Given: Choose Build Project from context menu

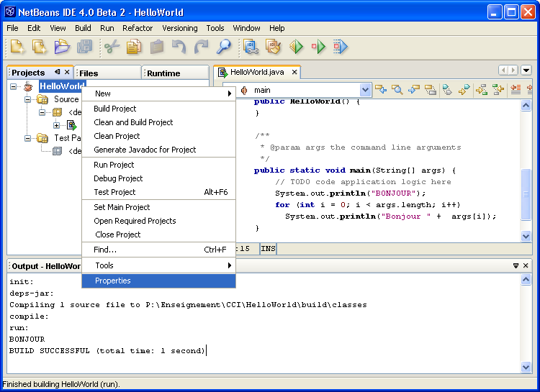Looking at the screenshot, I should point(159,109).
